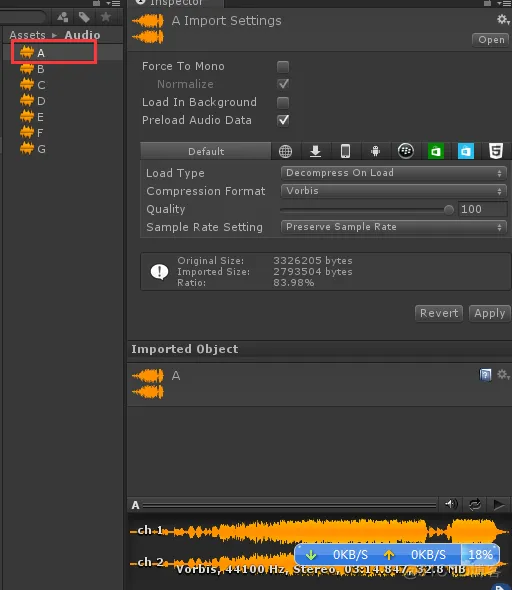
Task: Open the Imported Object gear menu
Action: pos(503,374)
